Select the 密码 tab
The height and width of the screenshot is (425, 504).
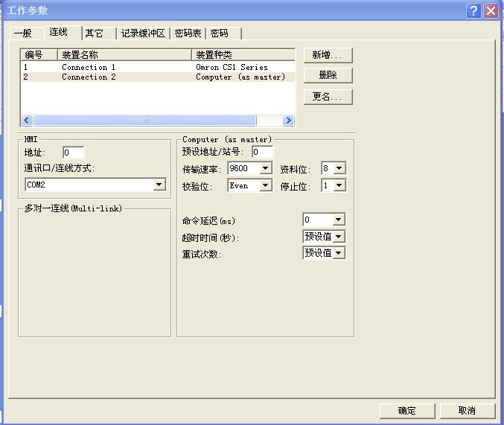point(220,33)
